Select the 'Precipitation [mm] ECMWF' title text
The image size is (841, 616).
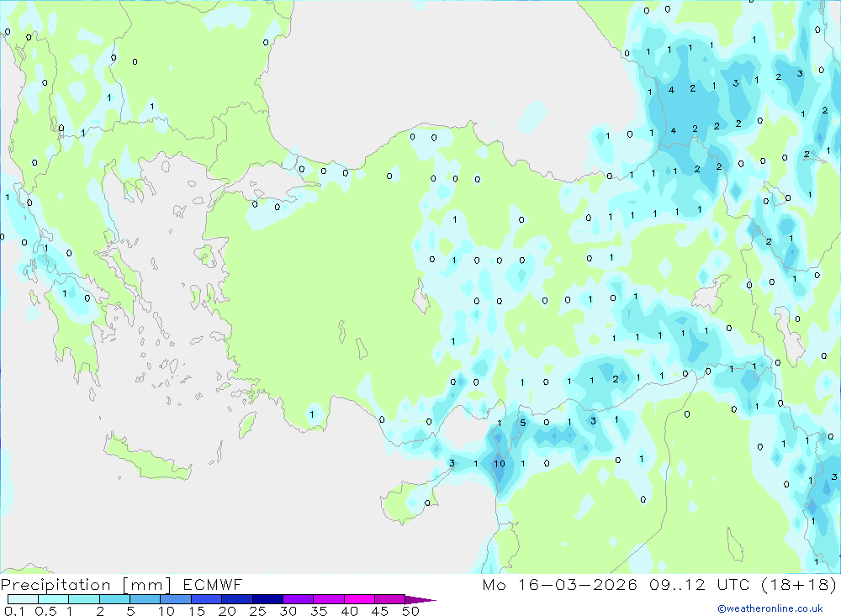tap(121, 585)
